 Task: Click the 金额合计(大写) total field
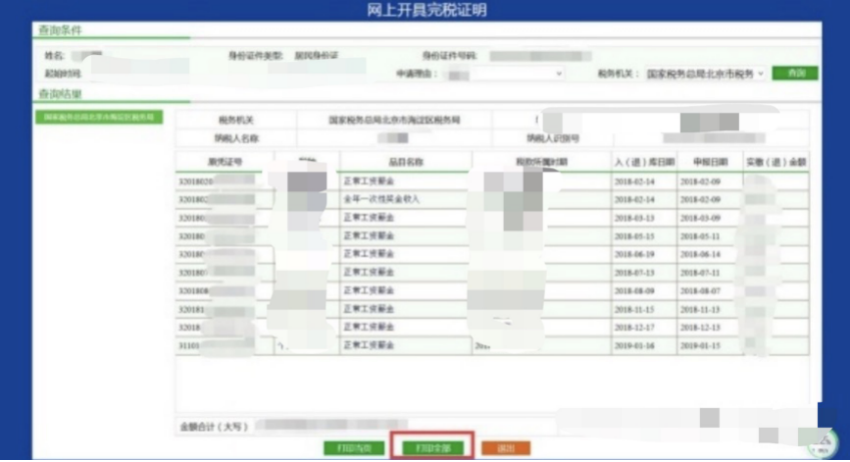pyautogui.click(x=330, y=424)
